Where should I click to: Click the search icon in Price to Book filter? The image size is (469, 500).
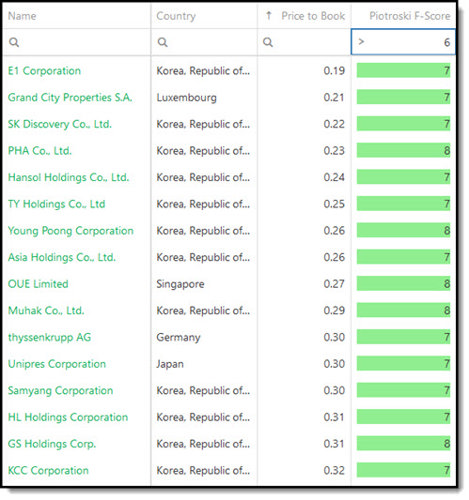coord(268,42)
